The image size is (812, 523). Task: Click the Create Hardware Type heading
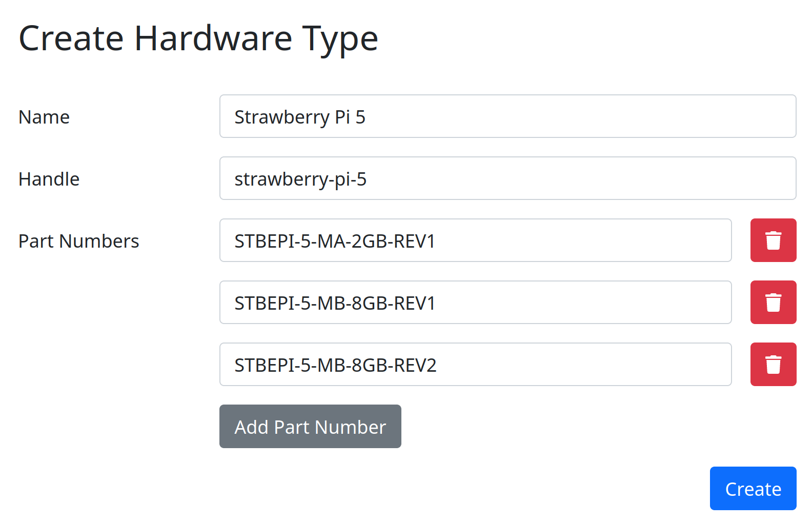point(198,37)
